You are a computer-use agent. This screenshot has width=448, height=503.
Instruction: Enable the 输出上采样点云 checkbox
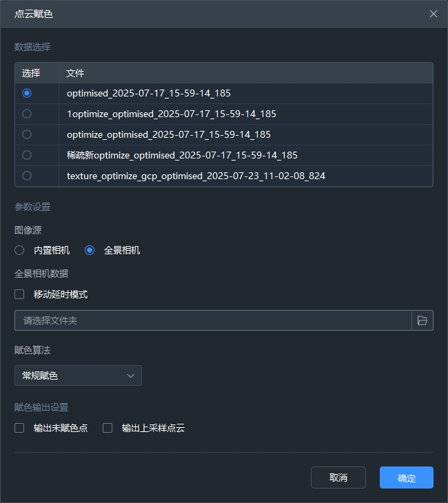tap(108, 428)
